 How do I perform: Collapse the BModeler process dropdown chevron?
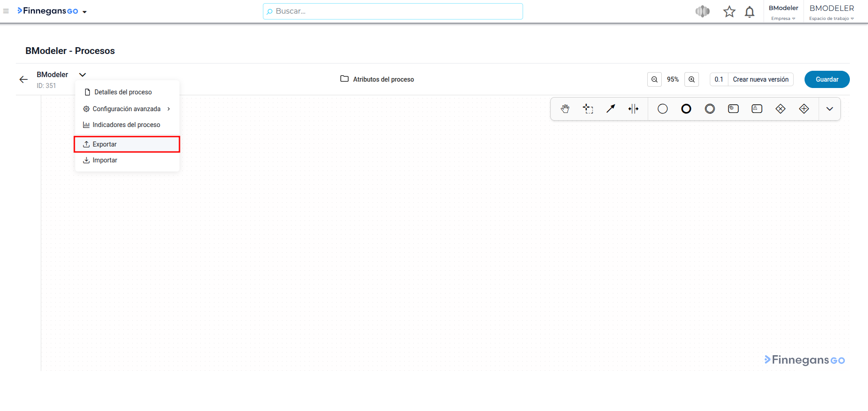click(x=82, y=75)
